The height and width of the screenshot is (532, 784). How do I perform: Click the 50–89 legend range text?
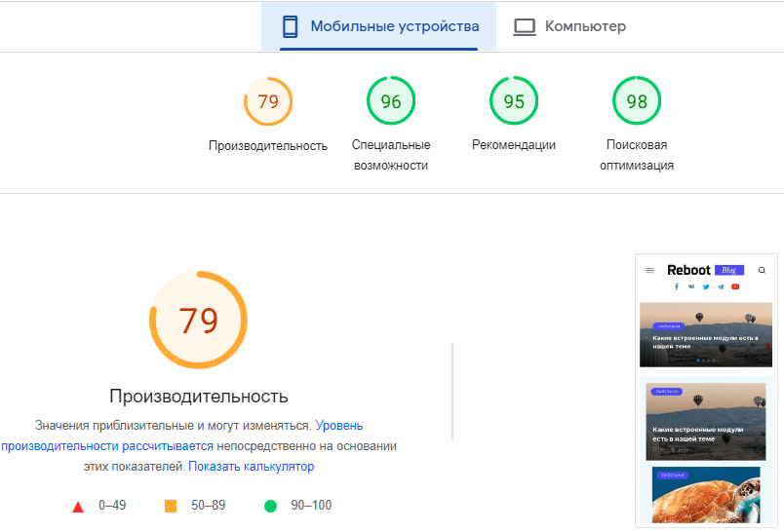pos(208,505)
